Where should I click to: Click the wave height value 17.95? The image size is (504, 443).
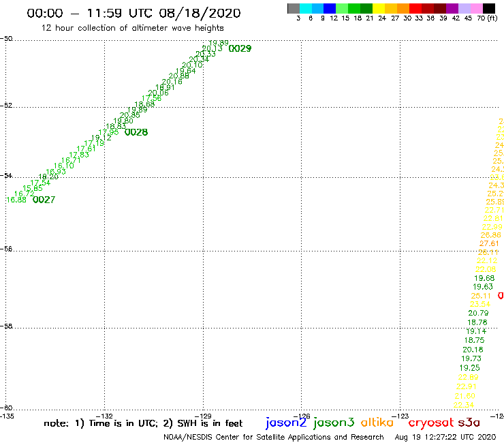[x=108, y=132]
